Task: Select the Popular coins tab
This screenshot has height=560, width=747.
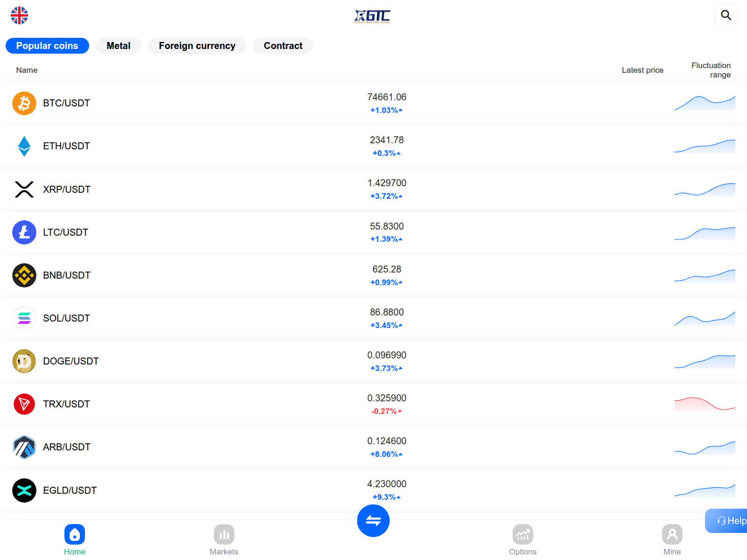Action: 47,46
